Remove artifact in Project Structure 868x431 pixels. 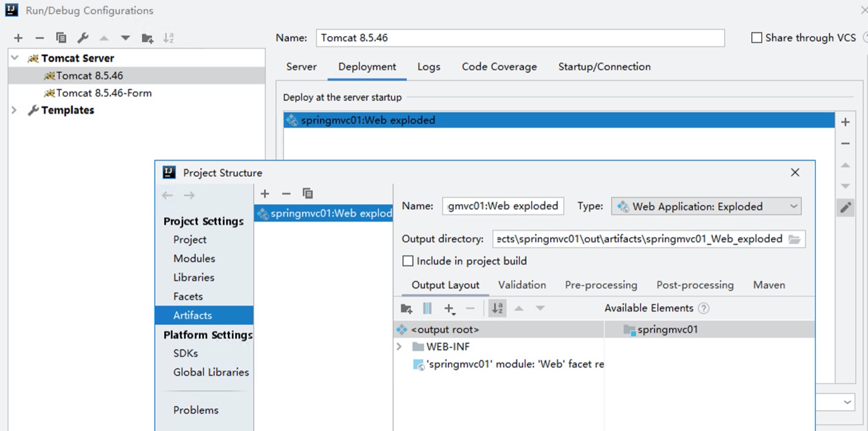[x=286, y=194]
